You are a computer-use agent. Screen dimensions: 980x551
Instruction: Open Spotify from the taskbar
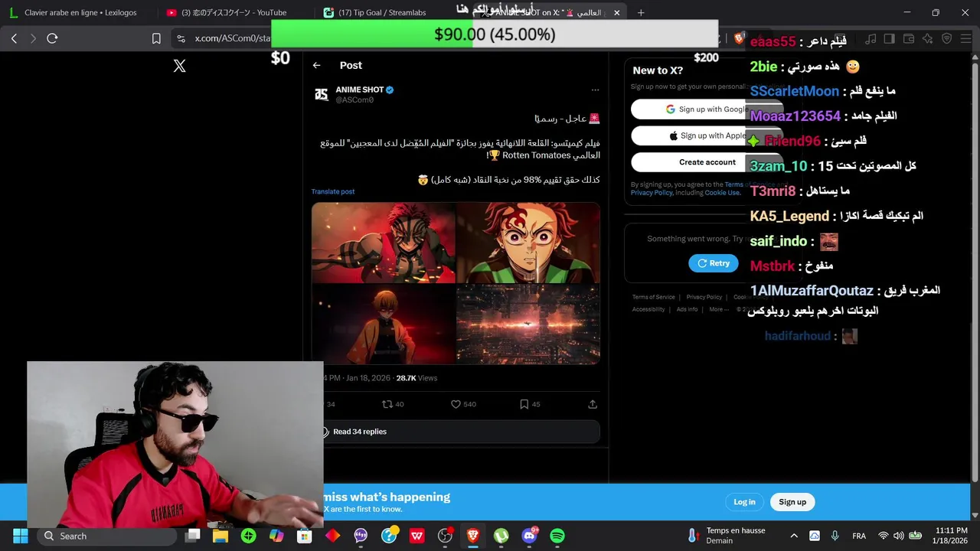[557, 536]
